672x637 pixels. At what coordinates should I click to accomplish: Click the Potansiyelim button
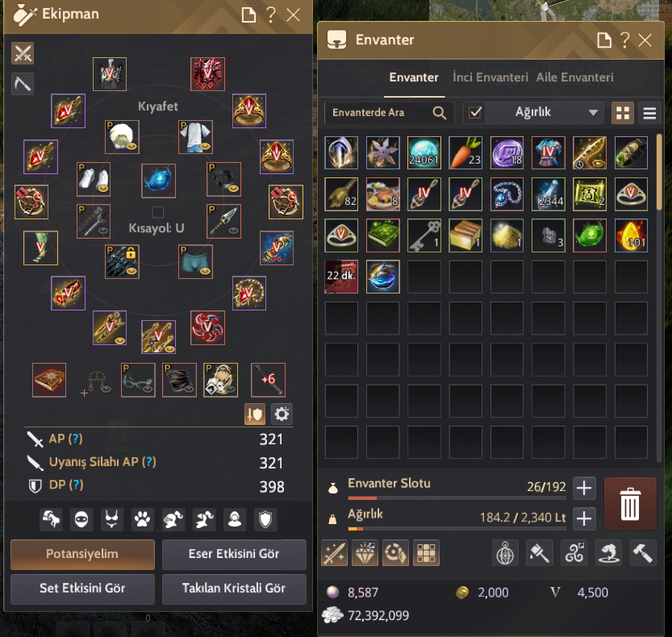pyautogui.click(x=82, y=554)
